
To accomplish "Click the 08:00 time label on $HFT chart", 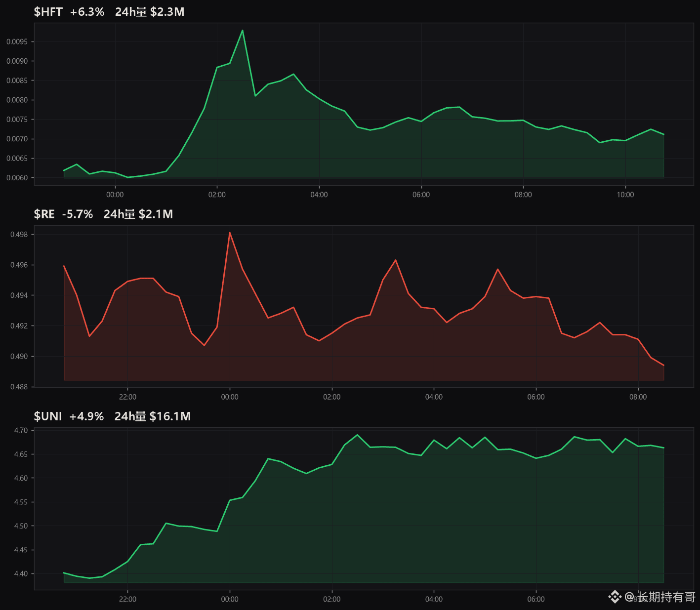I will [523, 195].
